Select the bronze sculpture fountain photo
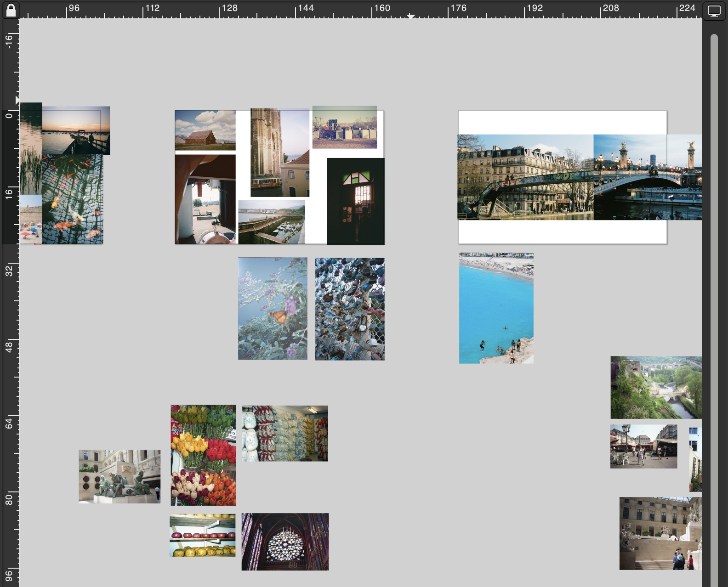 pyautogui.click(x=119, y=476)
